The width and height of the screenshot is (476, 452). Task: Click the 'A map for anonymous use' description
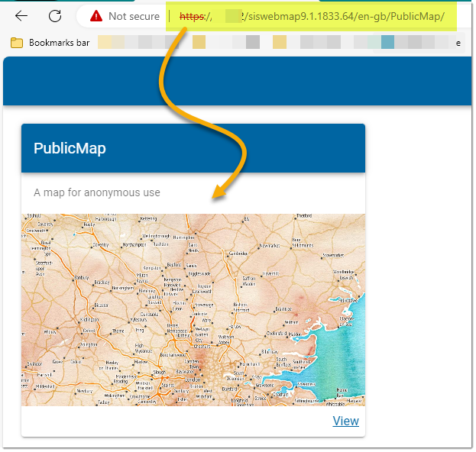tap(97, 192)
